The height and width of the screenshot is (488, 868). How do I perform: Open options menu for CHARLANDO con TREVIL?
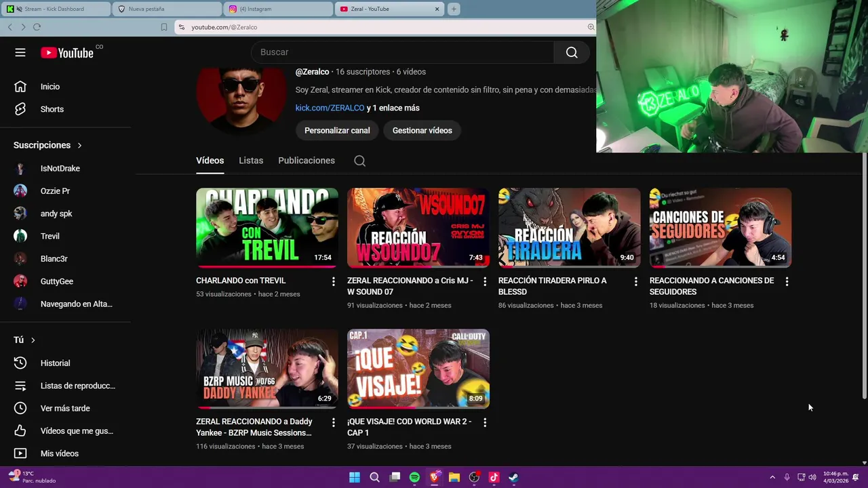[x=333, y=281]
